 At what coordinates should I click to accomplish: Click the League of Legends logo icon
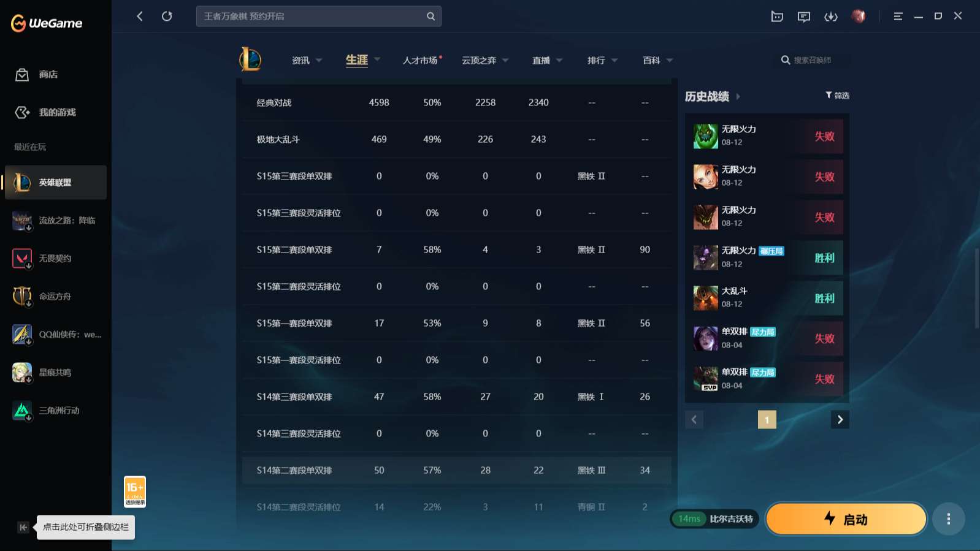(x=250, y=59)
